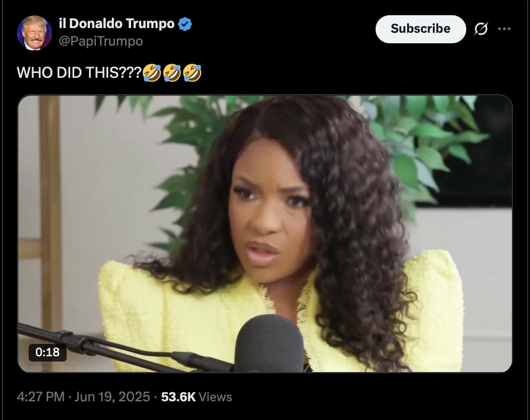Click the WHO DID THIS??? post text
This screenshot has width=530, height=420.
coord(79,73)
